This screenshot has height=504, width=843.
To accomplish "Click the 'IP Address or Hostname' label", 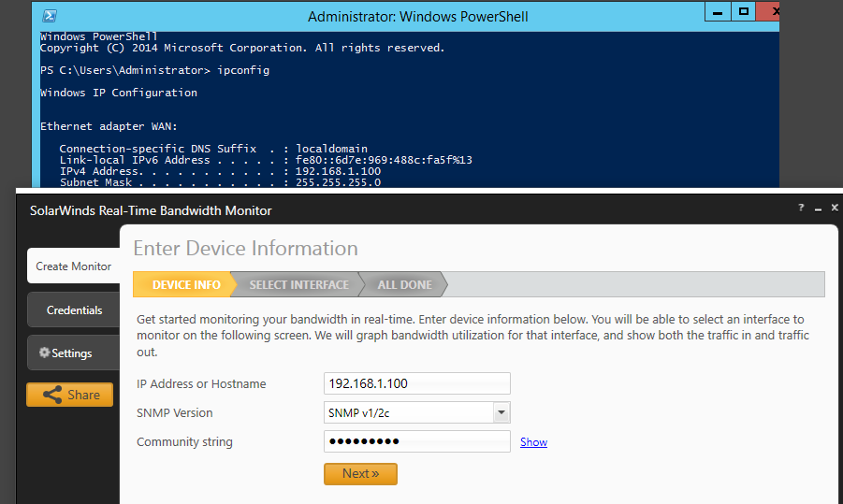I will pyautogui.click(x=201, y=383).
